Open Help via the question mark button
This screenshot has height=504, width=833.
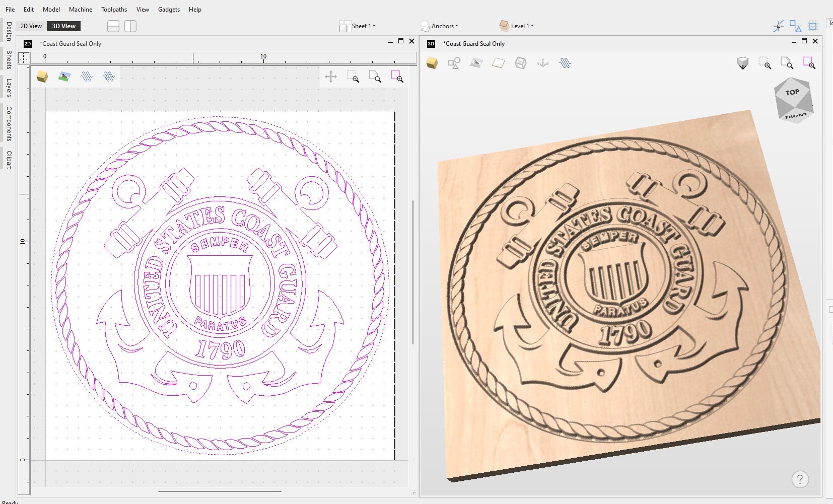click(x=800, y=479)
